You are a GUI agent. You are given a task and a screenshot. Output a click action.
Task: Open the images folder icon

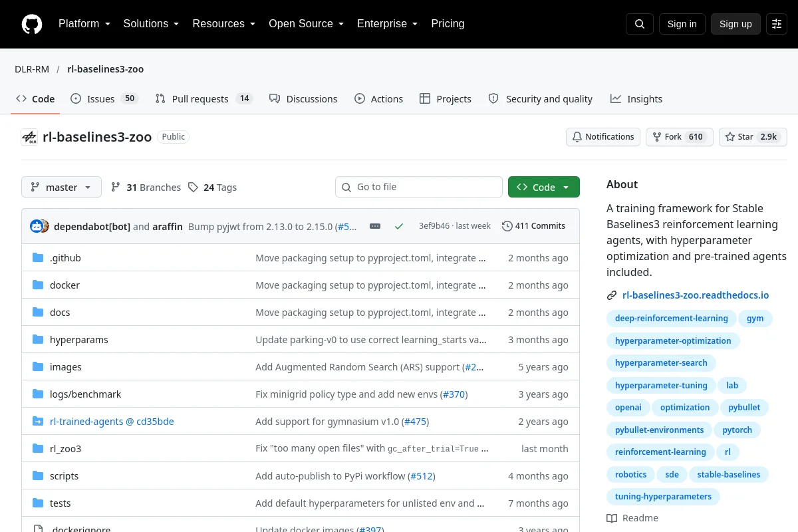pyautogui.click(x=38, y=367)
